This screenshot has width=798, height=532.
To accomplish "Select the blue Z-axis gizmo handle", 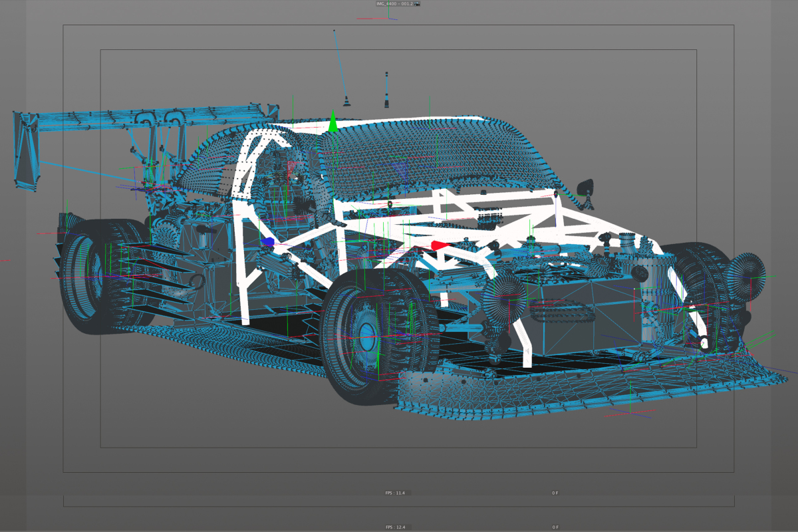I will coord(268,242).
